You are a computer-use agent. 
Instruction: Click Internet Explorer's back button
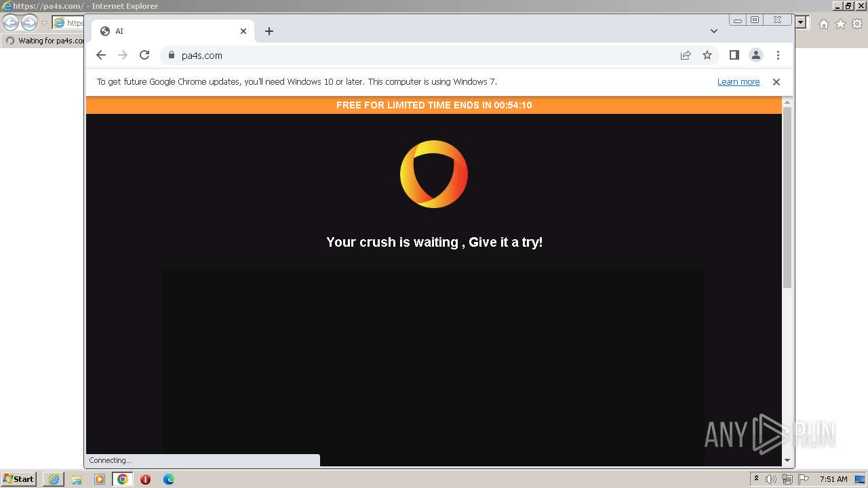click(x=11, y=23)
